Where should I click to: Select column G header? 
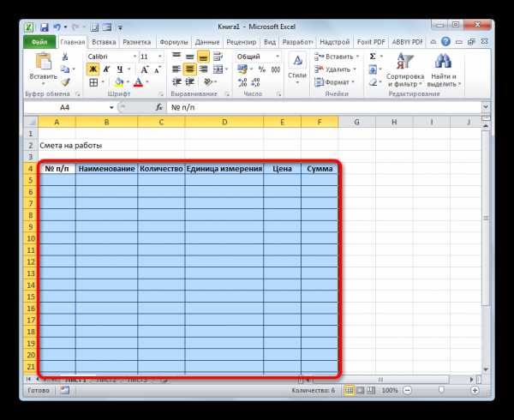356,122
